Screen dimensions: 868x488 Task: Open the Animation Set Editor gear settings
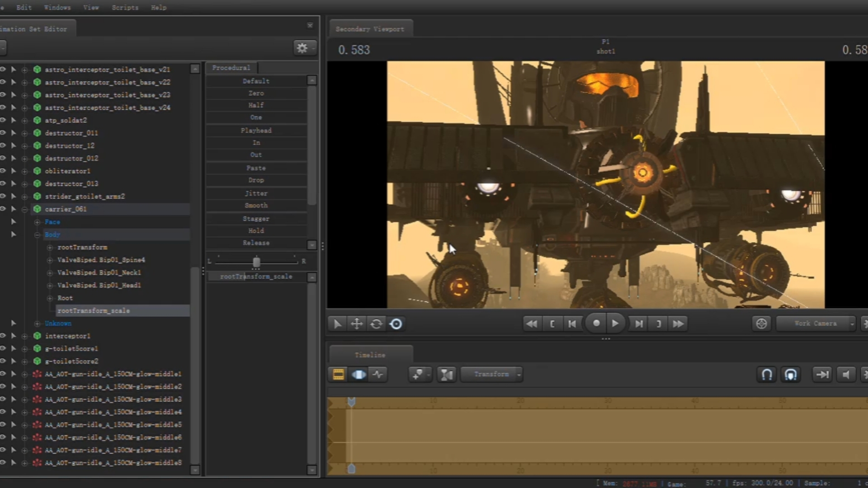point(302,47)
